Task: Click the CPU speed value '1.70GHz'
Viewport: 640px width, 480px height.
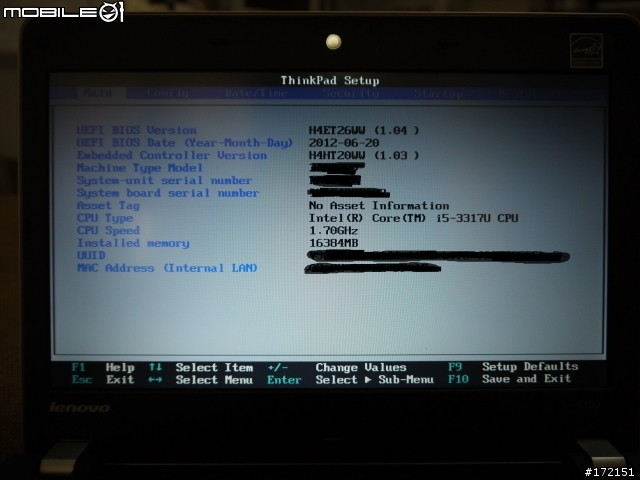Action: point(333,231)
